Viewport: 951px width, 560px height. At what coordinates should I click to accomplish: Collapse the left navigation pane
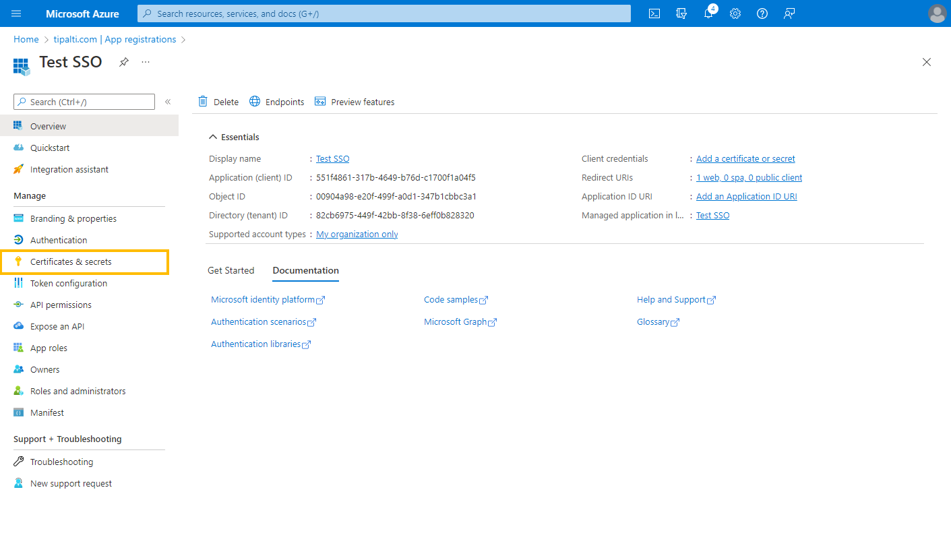168,102
